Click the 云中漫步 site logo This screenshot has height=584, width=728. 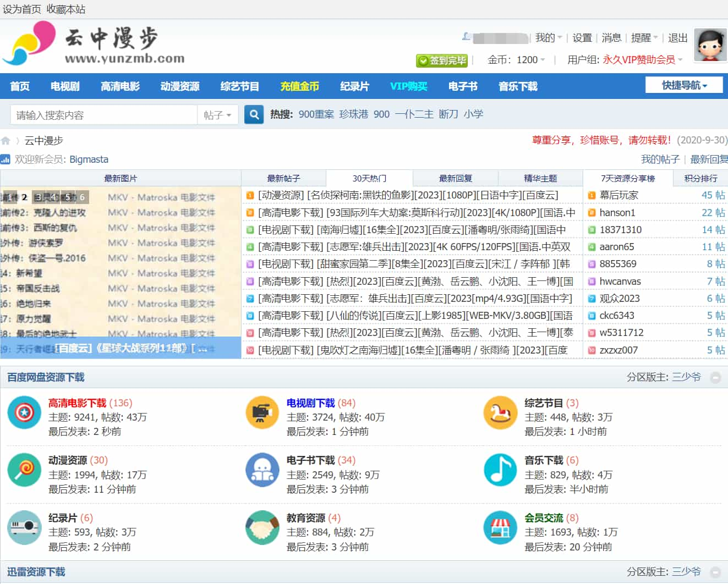pos(94,44)
